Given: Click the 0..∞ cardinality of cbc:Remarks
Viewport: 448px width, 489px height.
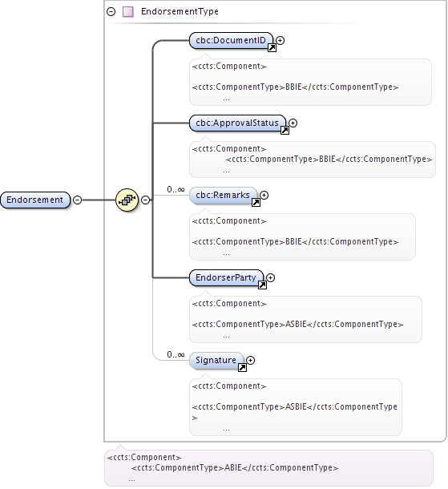Looking at the screenshot, I should tap(176, 189).
